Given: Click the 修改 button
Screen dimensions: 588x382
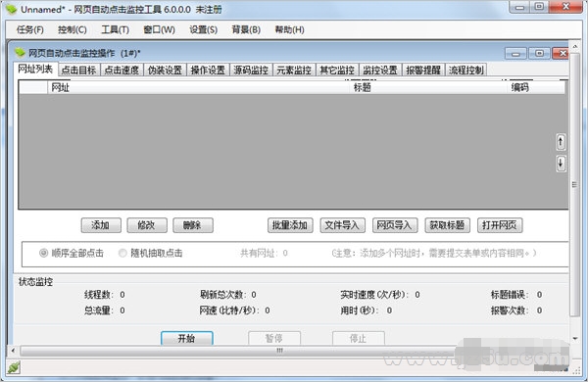Looking at the screenshot, I should click(147, 225).
